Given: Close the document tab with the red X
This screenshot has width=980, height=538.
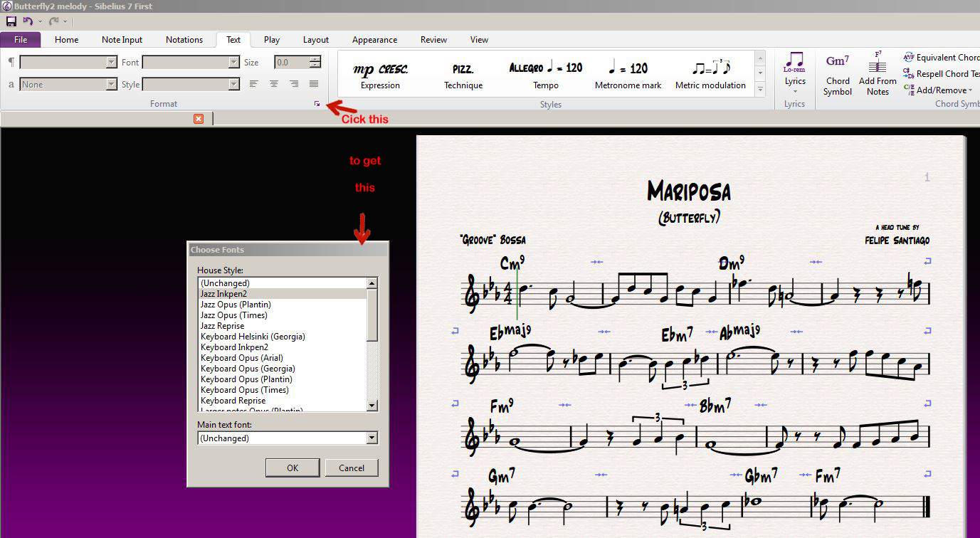Looking at the screenshot, I should click(x=199, y=119).
